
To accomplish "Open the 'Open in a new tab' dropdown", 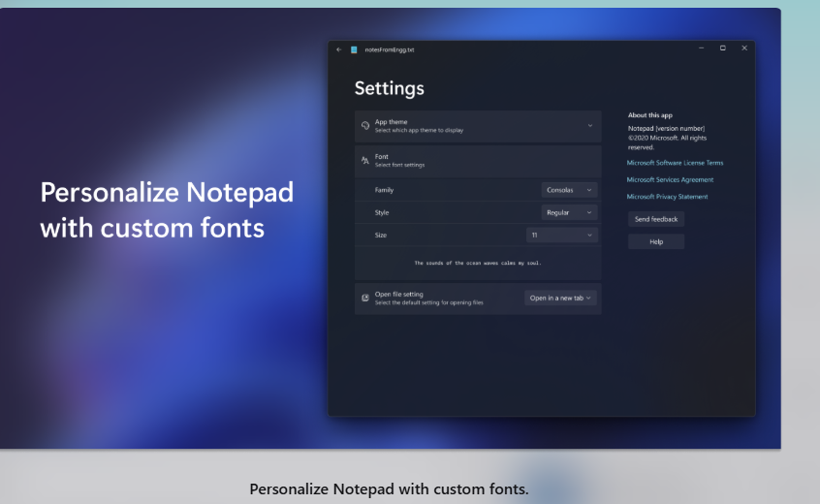I will (x=560, y=298).
